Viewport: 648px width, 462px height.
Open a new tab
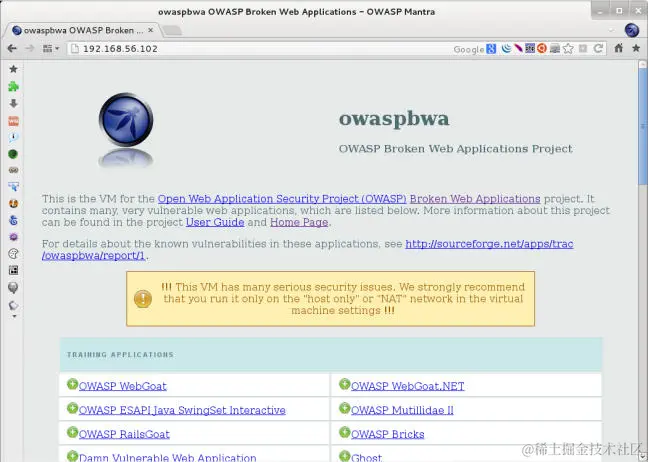pos(172,30)
